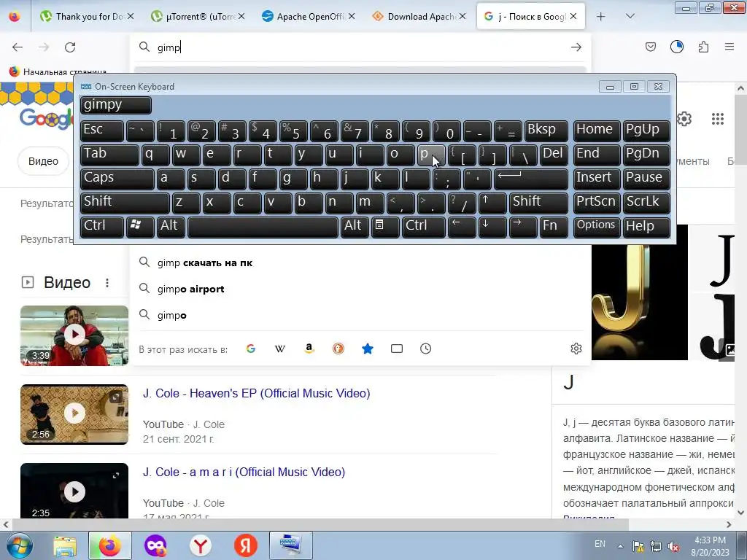Click the on-screen Enter key
Viewport: 747px width, 560px height.
pos(531,179)
